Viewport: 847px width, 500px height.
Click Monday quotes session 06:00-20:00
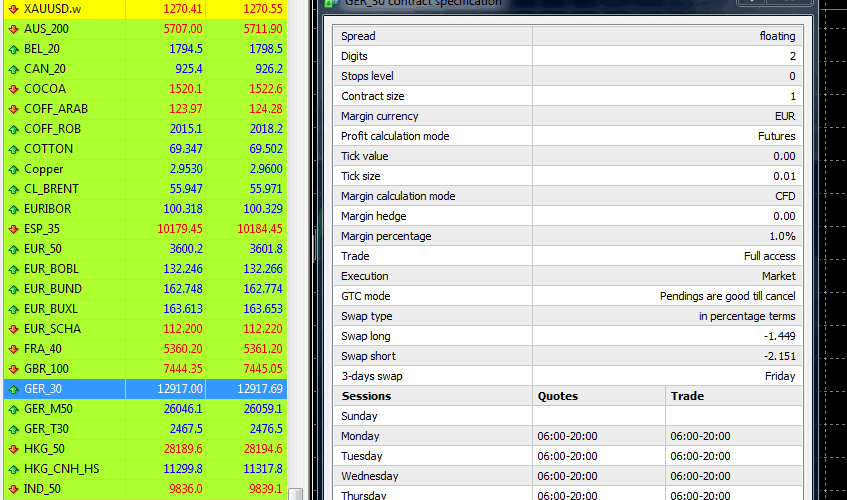point(567,436)
